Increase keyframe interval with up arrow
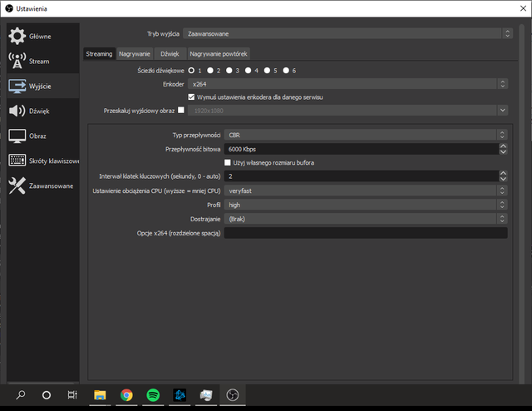 click(x=503, y=173)
